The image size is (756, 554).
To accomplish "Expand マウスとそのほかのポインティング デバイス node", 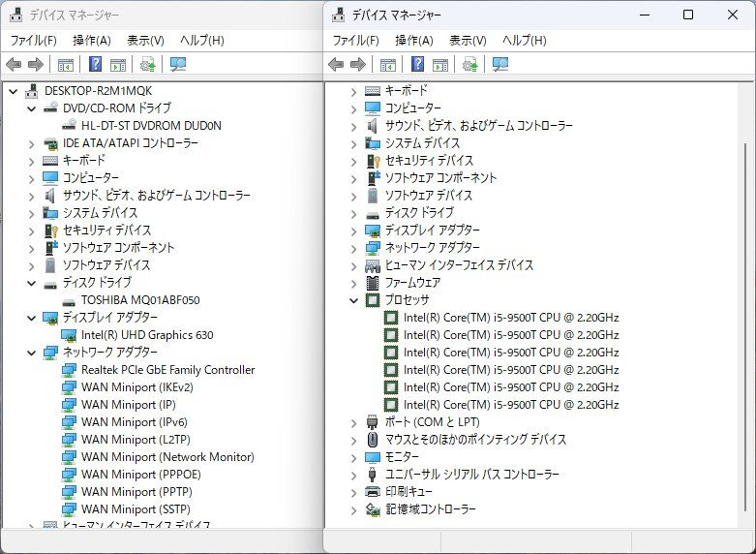I will click(x=353, y=440).
